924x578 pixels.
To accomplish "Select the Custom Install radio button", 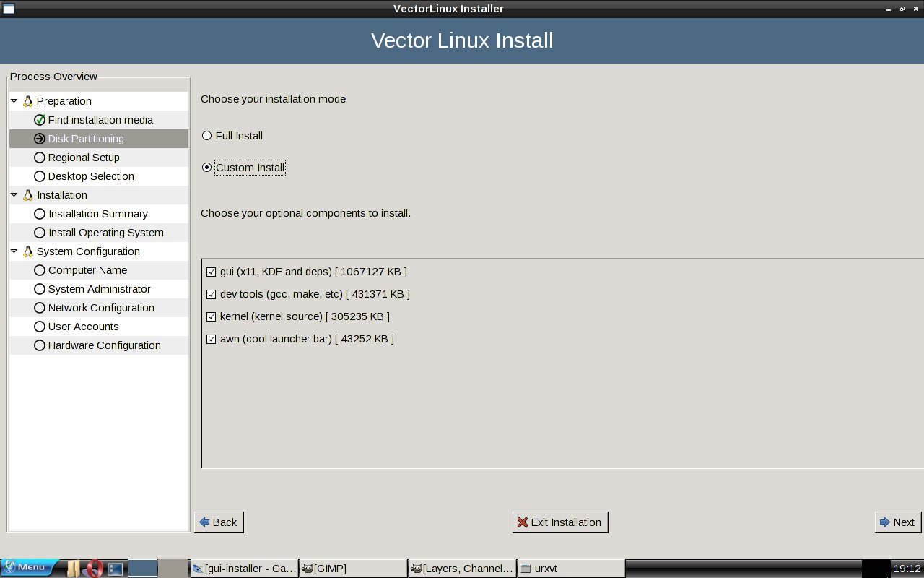I will pos(207,168).
